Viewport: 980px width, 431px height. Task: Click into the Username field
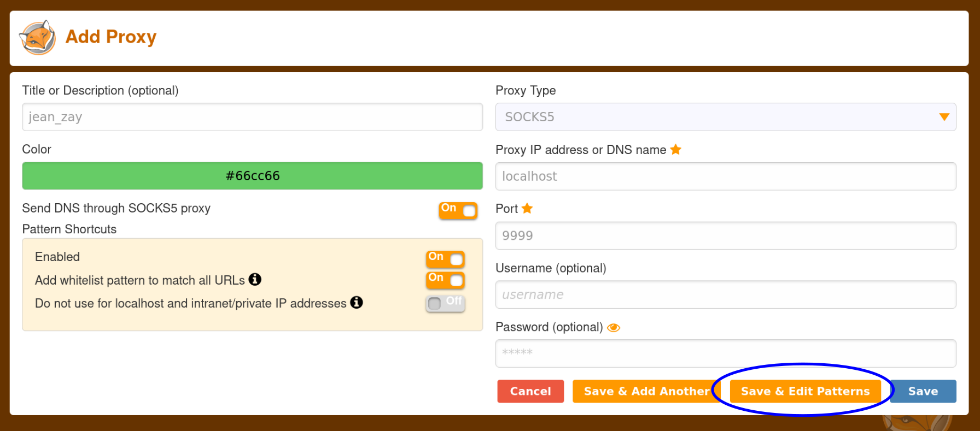click(x=726, y=294)
